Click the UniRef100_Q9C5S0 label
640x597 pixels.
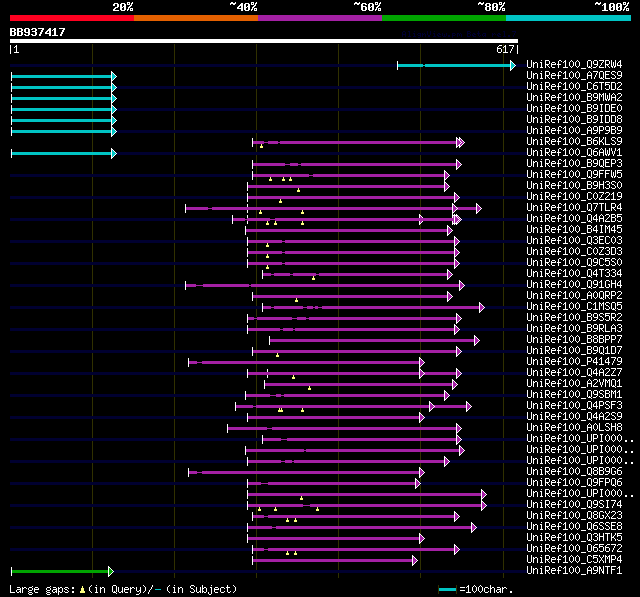pyautogui.click(x=574, y=263)
